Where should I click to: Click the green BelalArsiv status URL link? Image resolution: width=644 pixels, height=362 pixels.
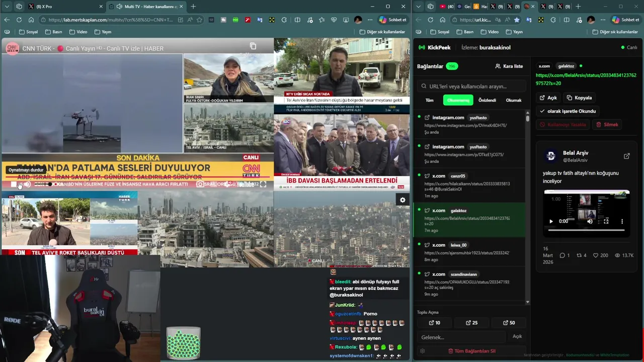point(586,79)
